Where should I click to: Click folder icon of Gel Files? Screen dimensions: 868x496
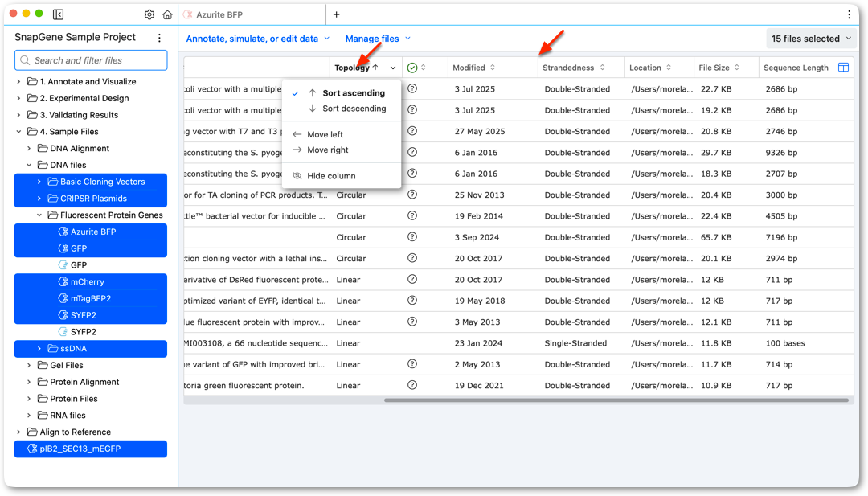(42, 365)
